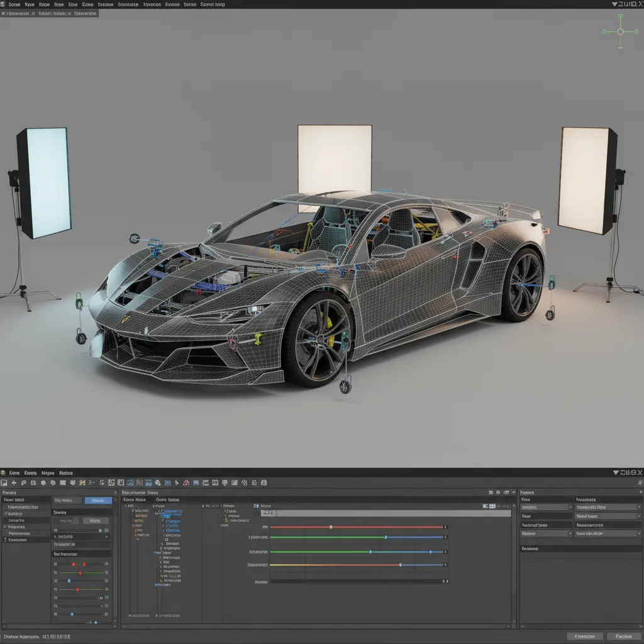Image resolution: width=644 pixels, height=644 pixels.
Task: Click the red material sphere icon in the toolbar
Action: click(187, 482)
